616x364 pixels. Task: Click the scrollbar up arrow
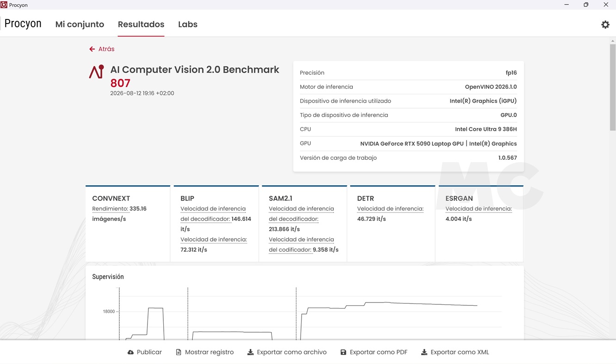(613, 41)
